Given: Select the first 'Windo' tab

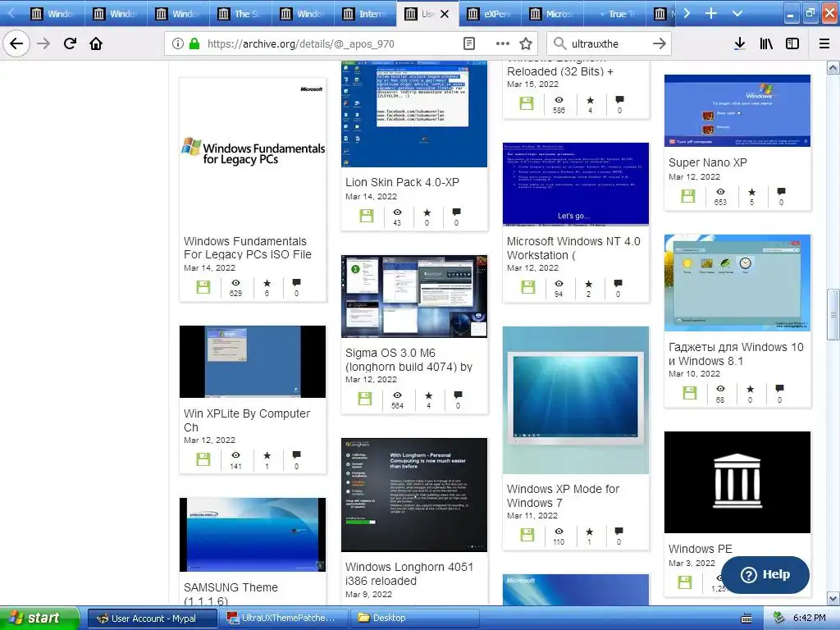Looking at the screenshot, I should 53,13.
